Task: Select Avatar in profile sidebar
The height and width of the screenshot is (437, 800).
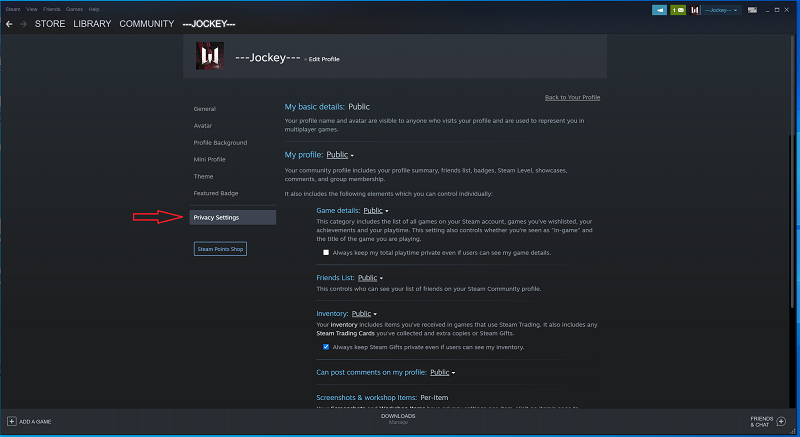Action: tap(203, 125)
